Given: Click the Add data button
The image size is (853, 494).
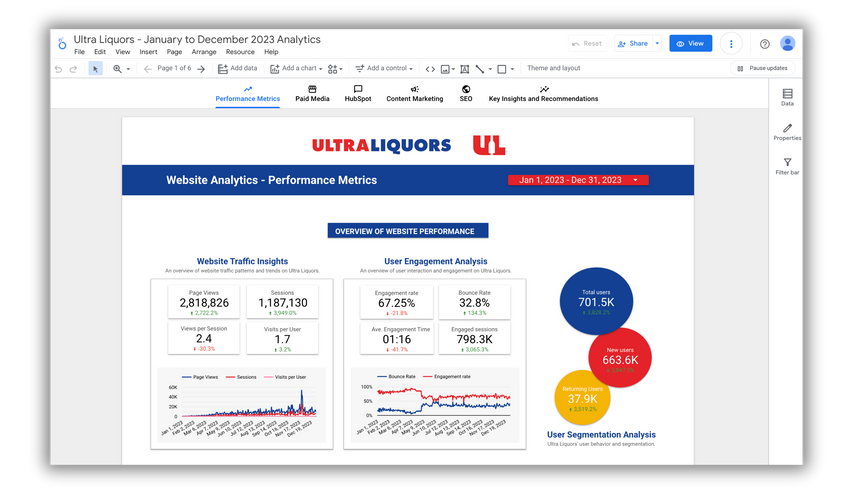Looking at the screenshot, I should (238, 69).
